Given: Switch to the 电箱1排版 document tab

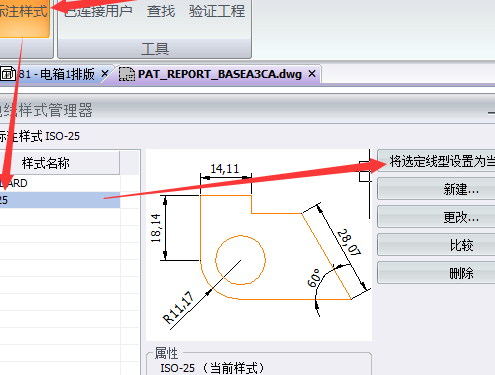Looking at the screenshot, I should 57,74.
